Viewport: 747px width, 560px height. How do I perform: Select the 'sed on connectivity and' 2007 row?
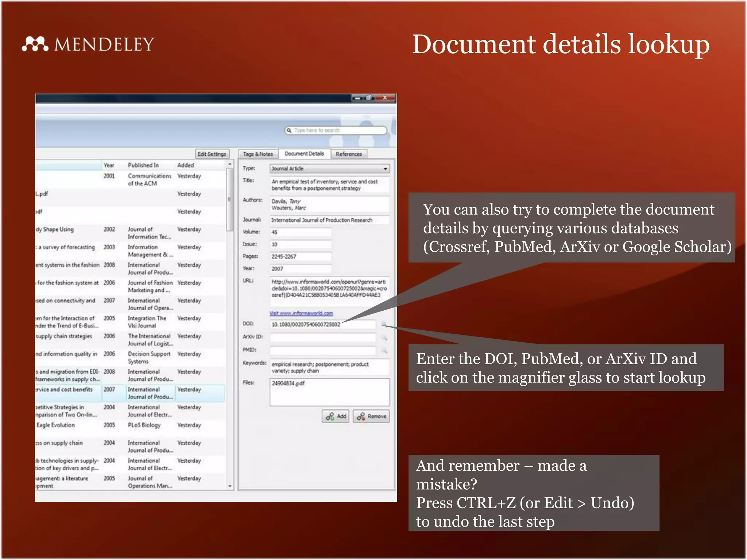(131, 304)
